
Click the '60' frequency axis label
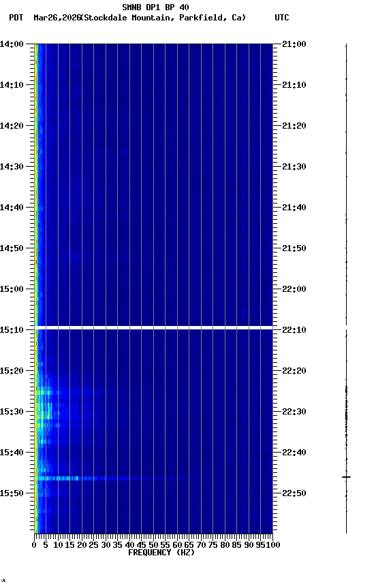pyautogui.click(x=177, y=545)
